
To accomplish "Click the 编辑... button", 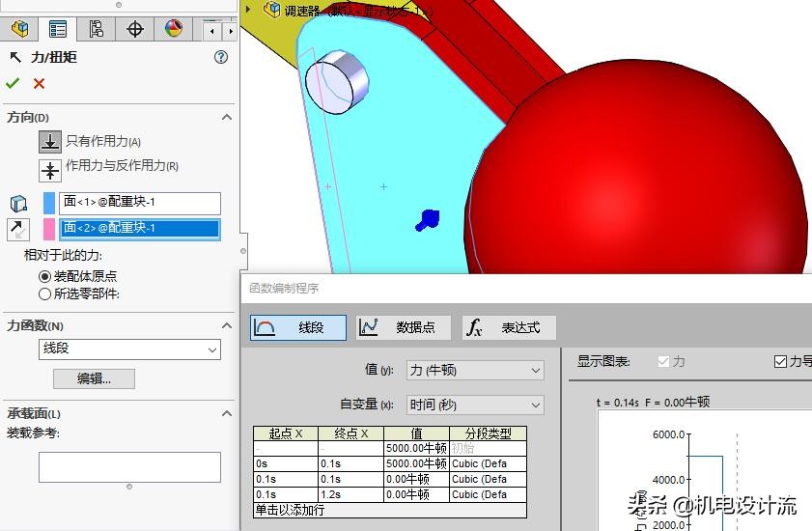I will [x=94, y=378].
